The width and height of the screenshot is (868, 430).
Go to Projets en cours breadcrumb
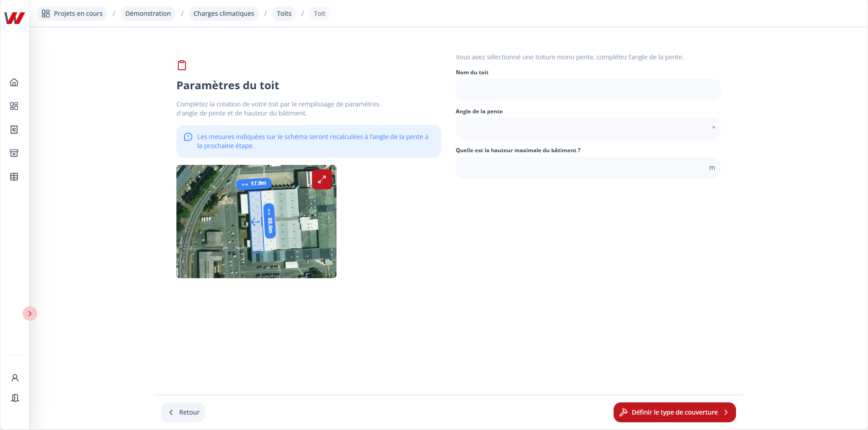72,14
